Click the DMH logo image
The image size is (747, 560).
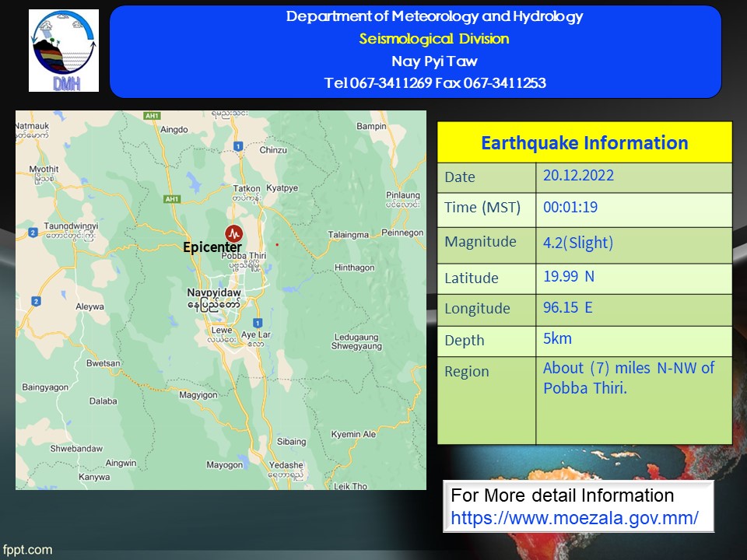(x=64, y=51)
